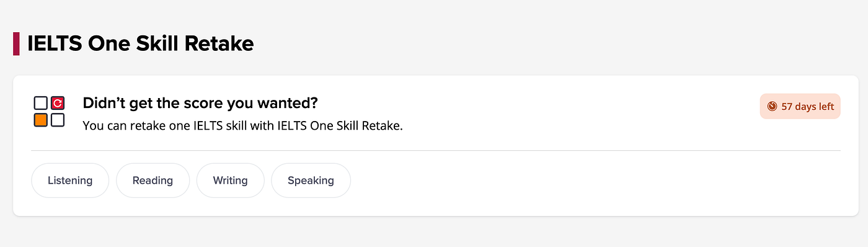
Task: Select the Speaking skill pill
Action: pyautogui.click(x=311, y=181)
